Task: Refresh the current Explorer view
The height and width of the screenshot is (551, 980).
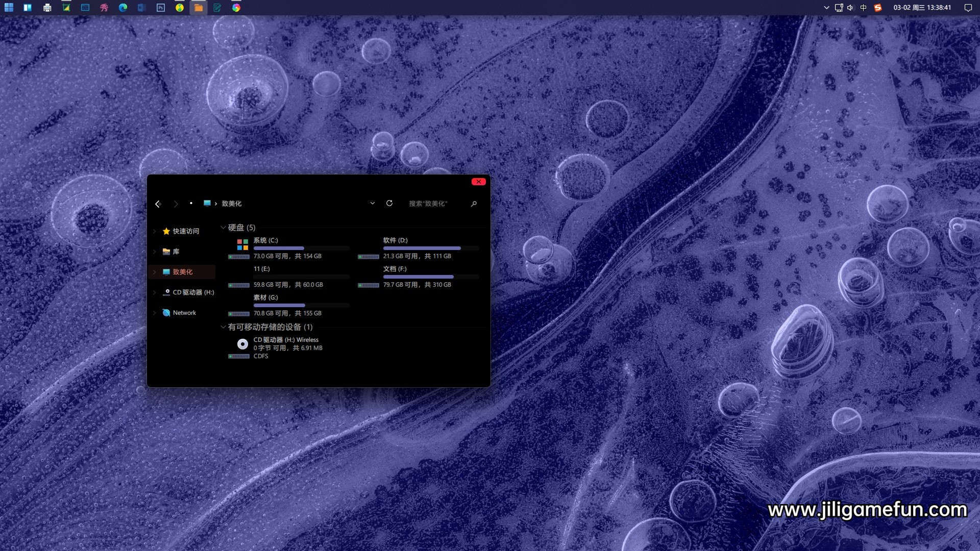Action: coord(389,203)
